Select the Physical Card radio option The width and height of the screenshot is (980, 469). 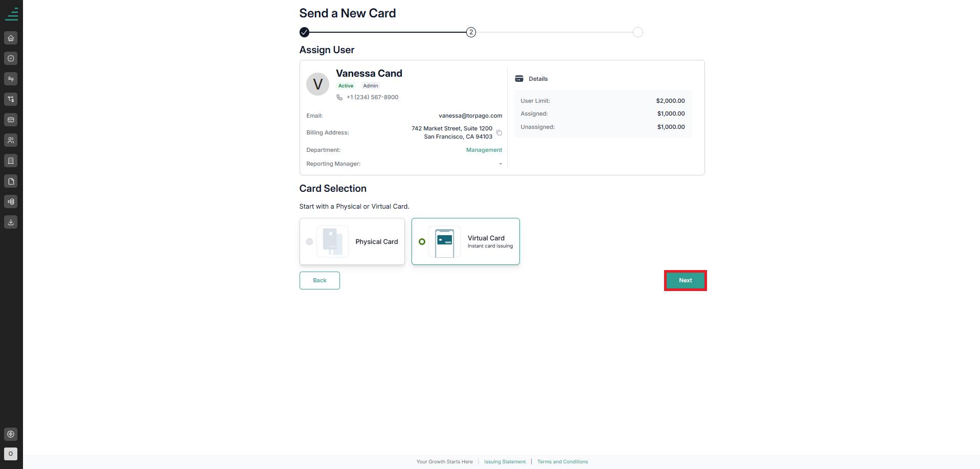click(x=309, y=242)
